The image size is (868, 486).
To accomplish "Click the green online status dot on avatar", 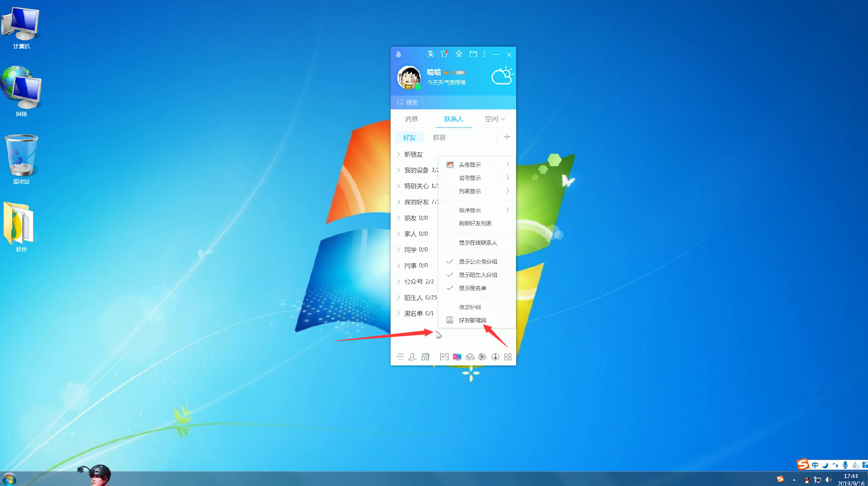I will click(x=418, y=87).
